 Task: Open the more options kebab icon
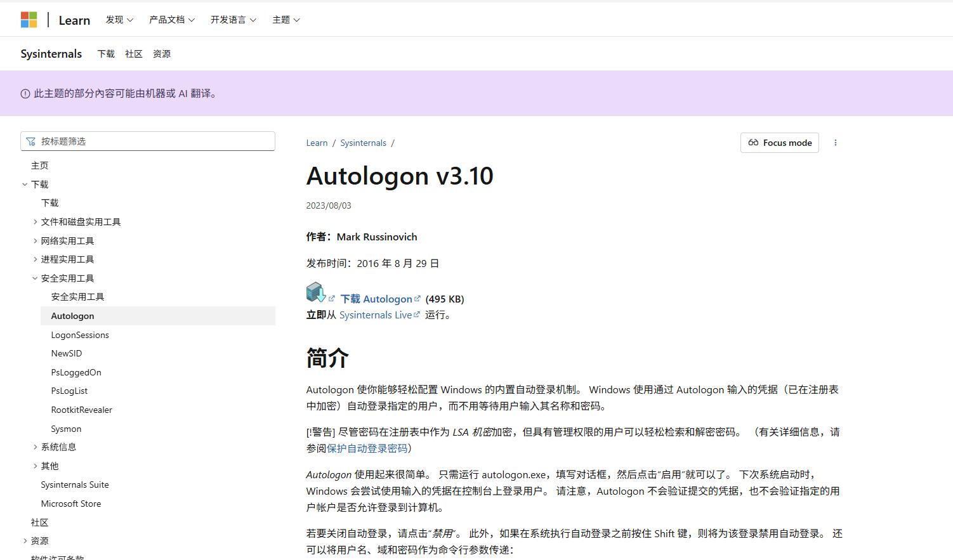pyautogui.click(x=836, y=143)
